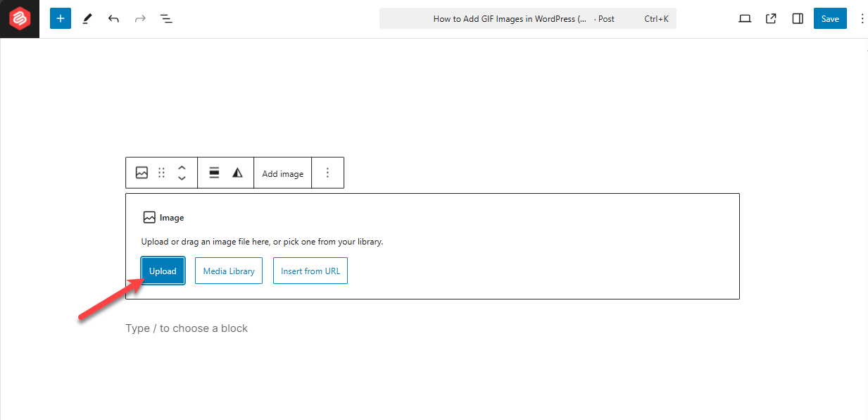Open the alignment dropdown in the block toolbar
Viewport: 868px width, 420px height.
(x=213, y=172)
